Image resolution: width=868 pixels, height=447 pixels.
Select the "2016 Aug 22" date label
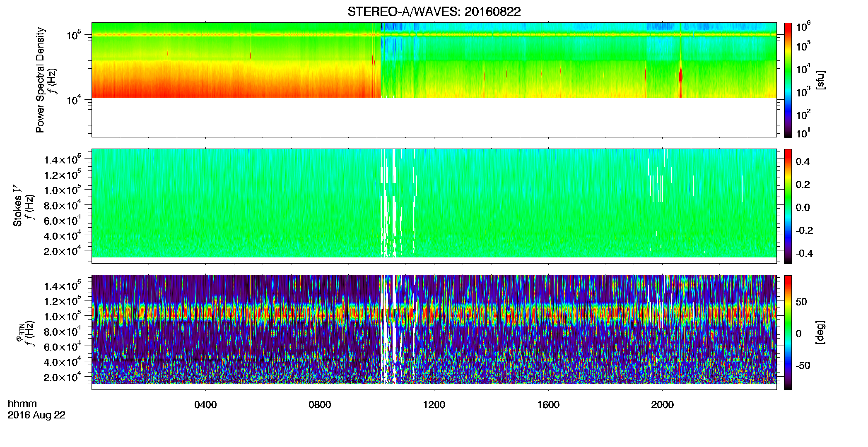click(x=36, y=415)
